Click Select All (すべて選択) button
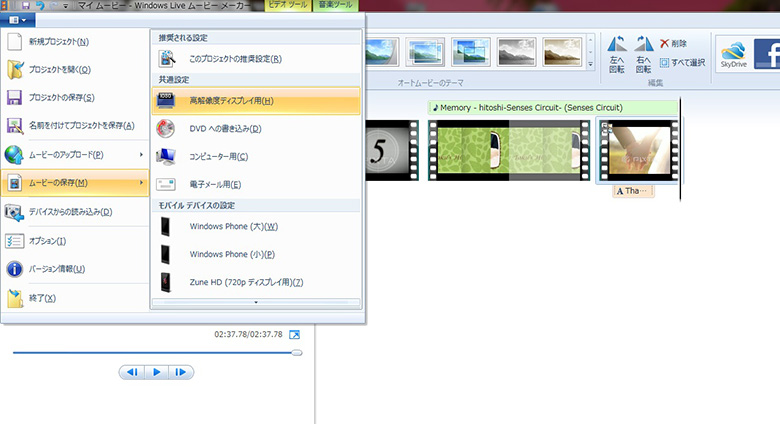The image size is (780, 424). 682,63
